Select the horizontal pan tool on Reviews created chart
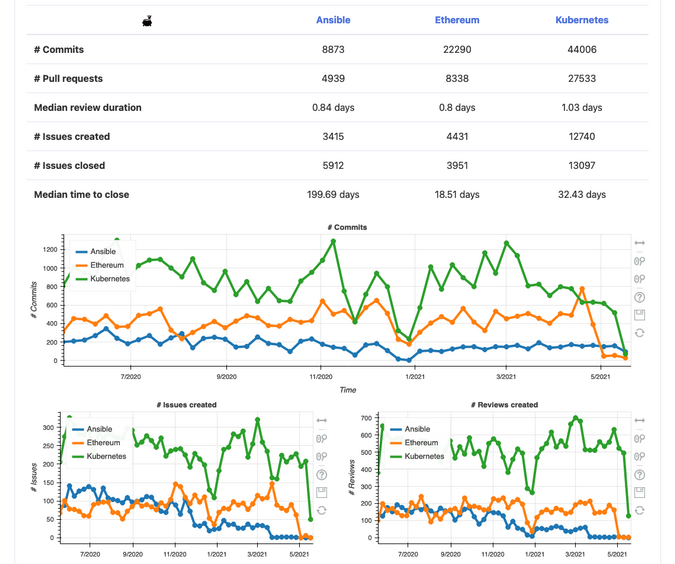Image resolution: width=675 pixels, height=564 pixels. click(639, 421)
